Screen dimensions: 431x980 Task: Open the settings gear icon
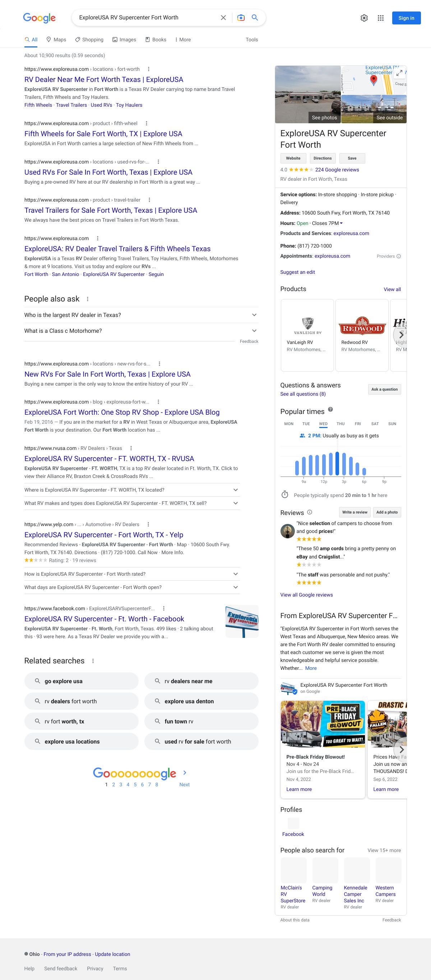click(x=364, y=18)
